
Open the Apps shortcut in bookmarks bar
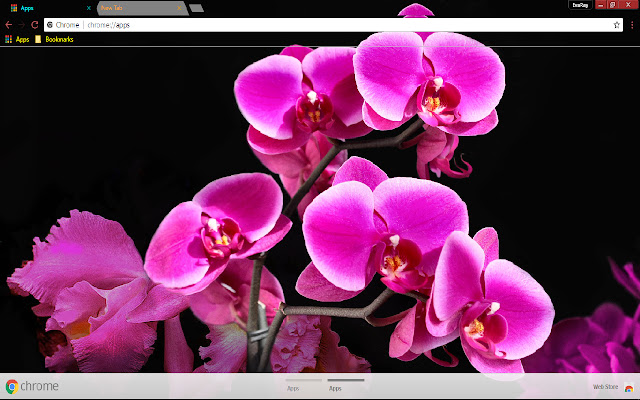[16, 39]
